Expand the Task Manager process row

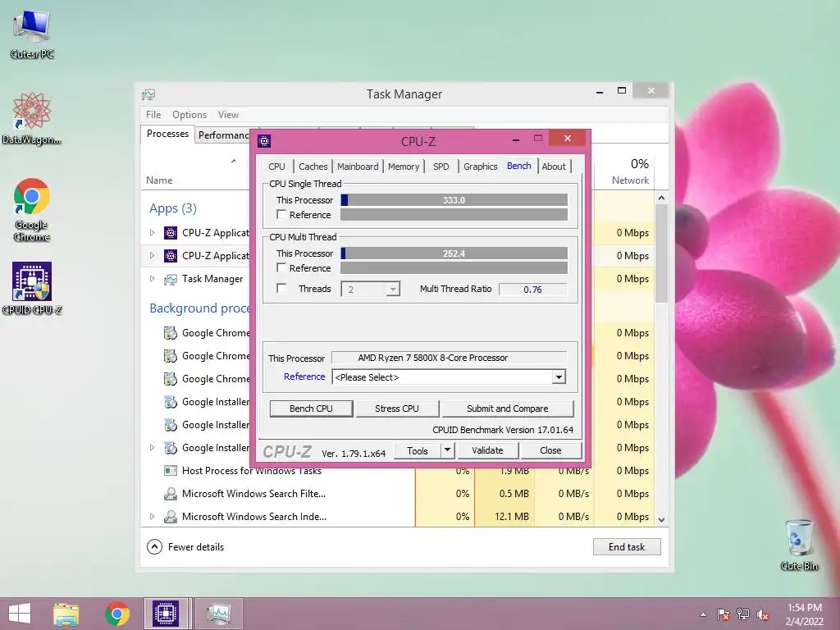click(x=152, y=279)
